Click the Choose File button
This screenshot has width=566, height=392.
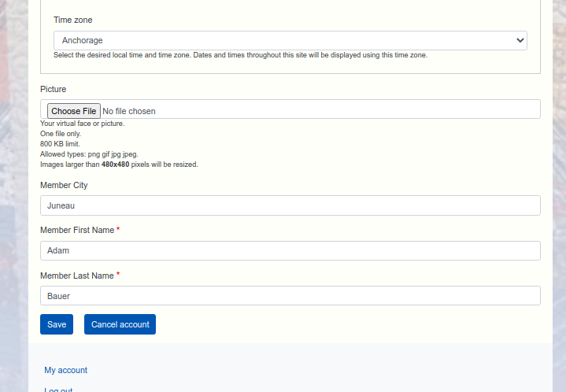74,111
